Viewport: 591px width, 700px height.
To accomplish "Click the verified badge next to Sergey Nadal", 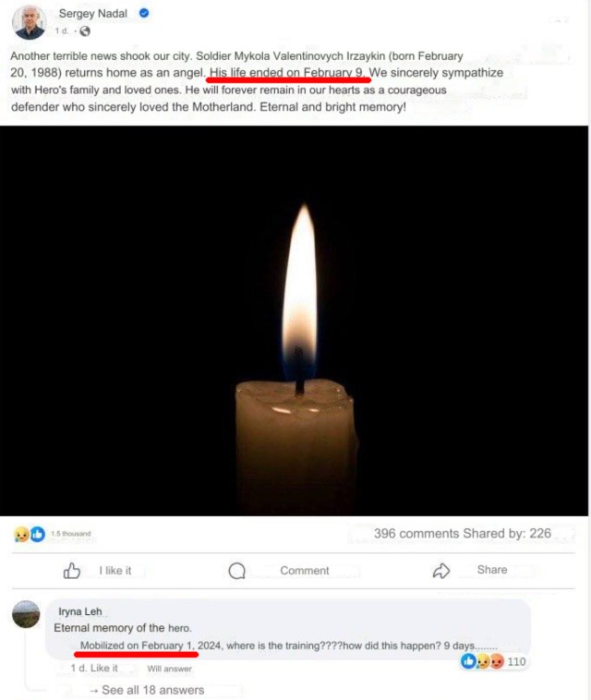I will (x=144, y=14).
